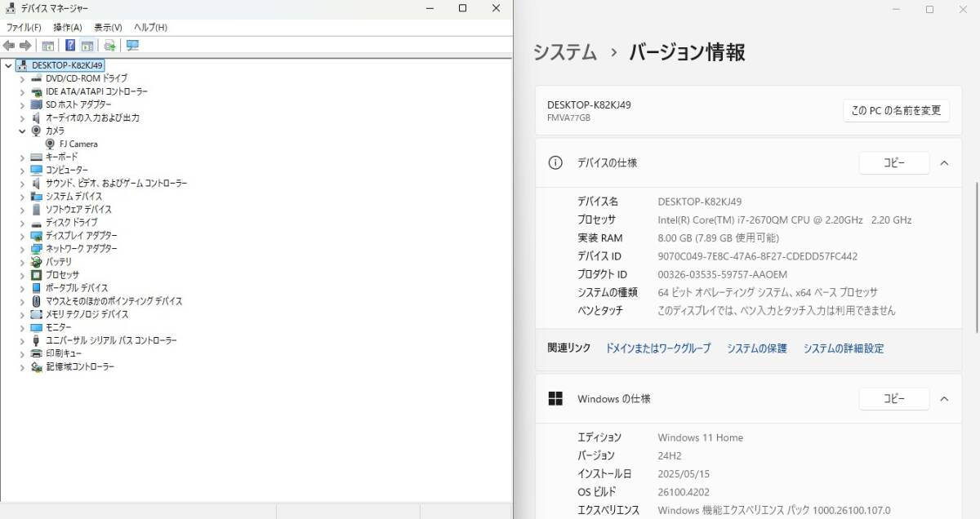The height and width of the screenshot is (519, 980).
Task: Select the mouse icon for マウスとそのほかのポインティング デバイス
Action: point(36,301)
